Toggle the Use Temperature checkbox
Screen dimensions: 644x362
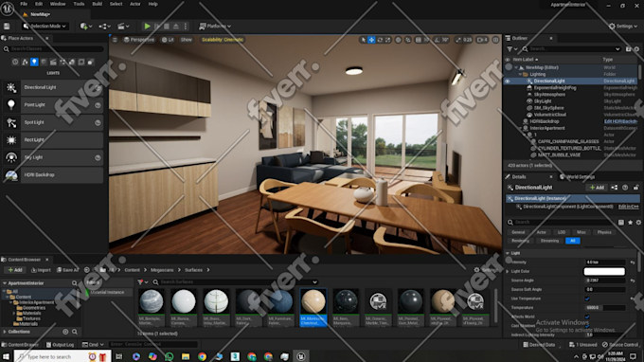pyautogui.click(x=587, y=299)
